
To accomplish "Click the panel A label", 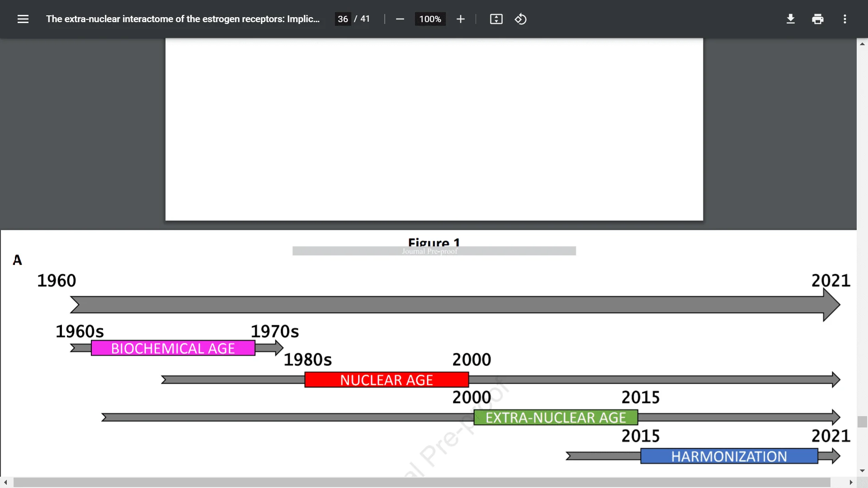I will click(17, 260).
